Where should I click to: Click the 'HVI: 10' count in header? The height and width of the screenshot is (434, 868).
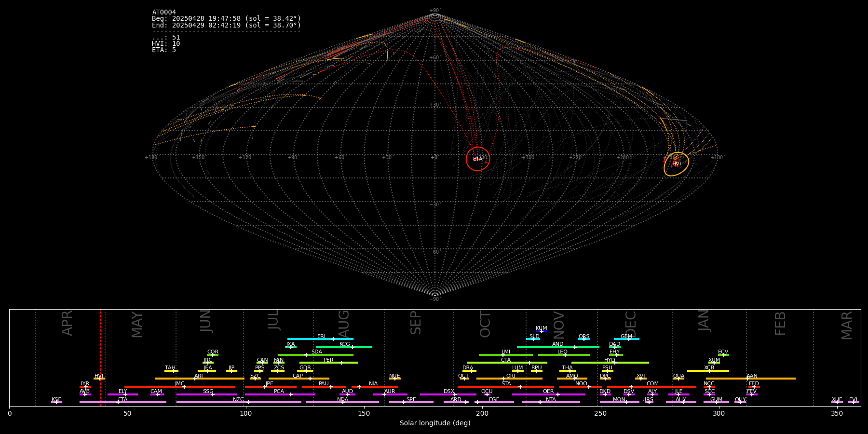point(166,44)
